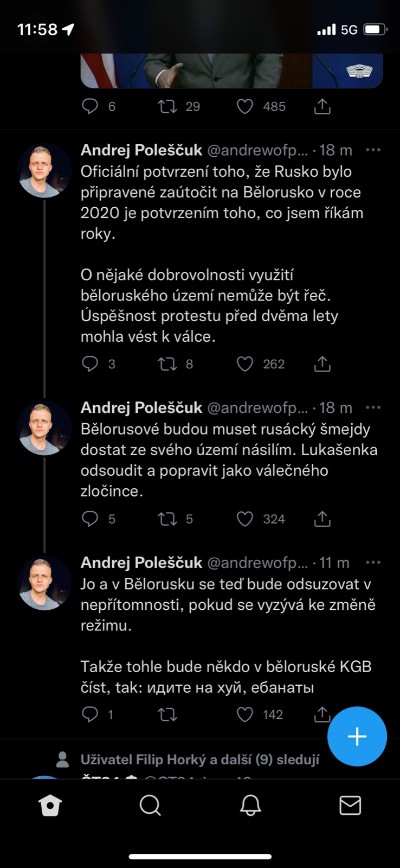400x868 pixels.
Task: Reply to the tweet with 3 comments
Action: [x=90, y=364]
